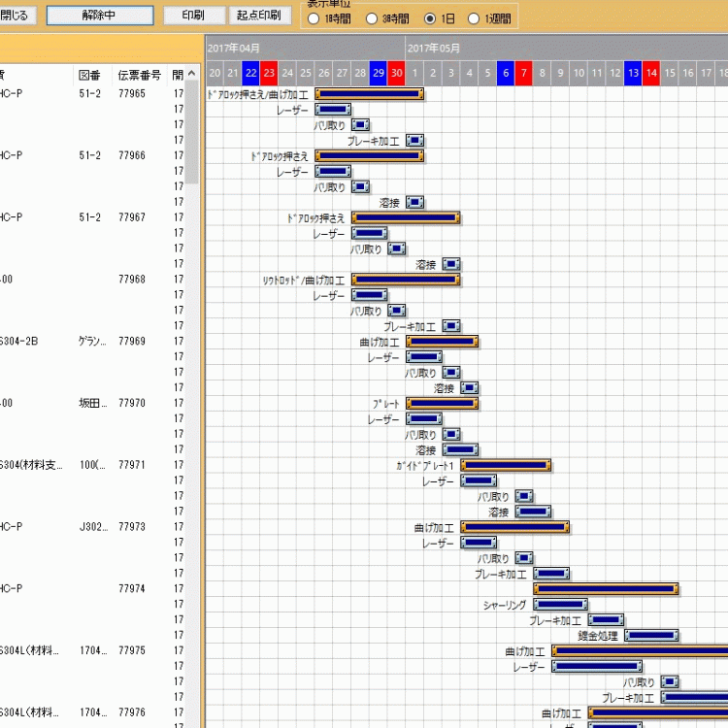Click the 100(... drawing cell in row 77971
Viewport: 728px width, 728px height.
[x=92, y=465]
